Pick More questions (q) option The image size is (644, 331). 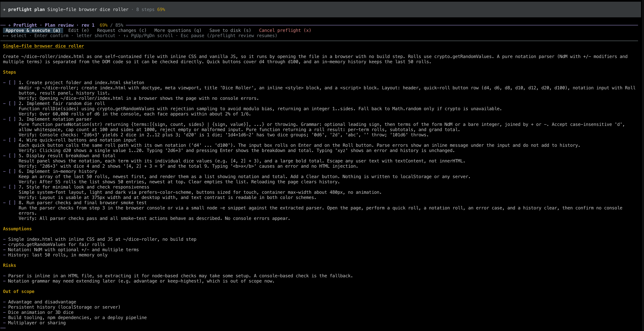(x=178, y=30)
